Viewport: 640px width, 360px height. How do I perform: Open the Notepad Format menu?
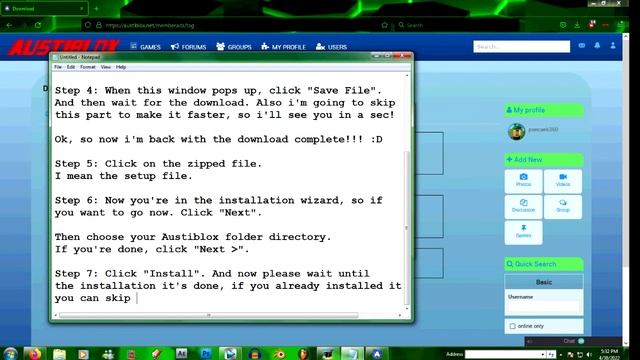click(x=87, y=67)
